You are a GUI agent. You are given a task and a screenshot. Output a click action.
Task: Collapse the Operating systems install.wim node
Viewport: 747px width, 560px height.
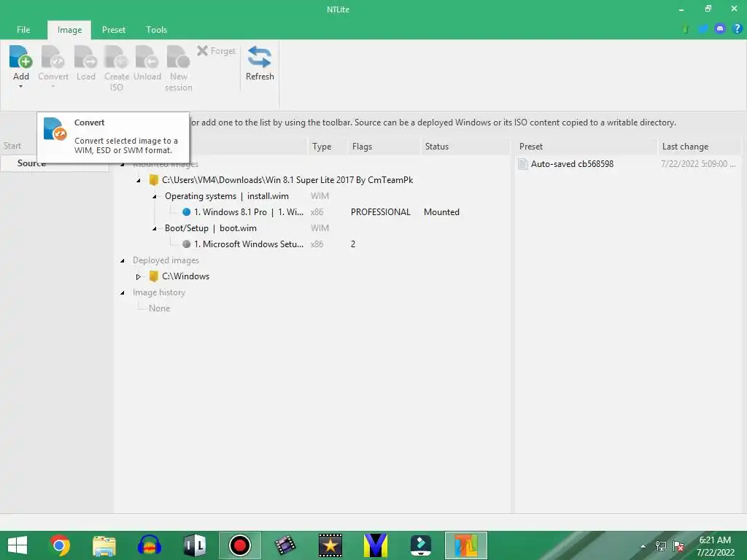[x=155, y=196]
